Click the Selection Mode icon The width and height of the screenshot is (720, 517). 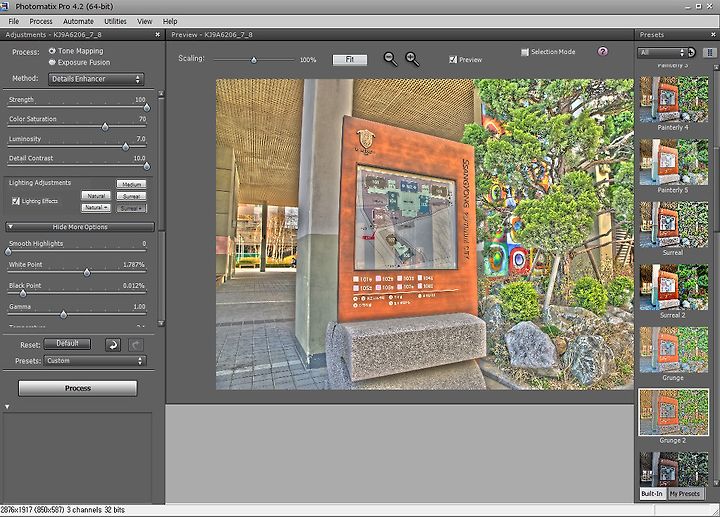coord(525,52)
